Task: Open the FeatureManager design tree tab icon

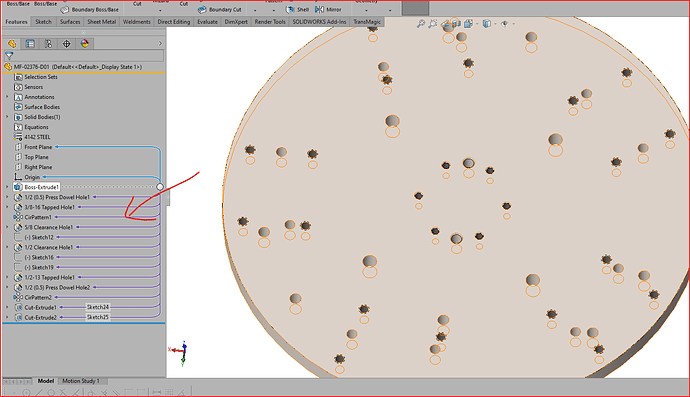Action: [x=12, y=44]
